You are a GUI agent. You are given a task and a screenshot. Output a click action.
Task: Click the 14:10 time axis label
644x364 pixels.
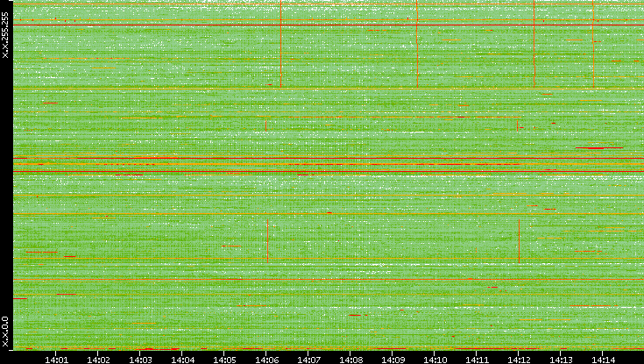click(x=435, y=360)
